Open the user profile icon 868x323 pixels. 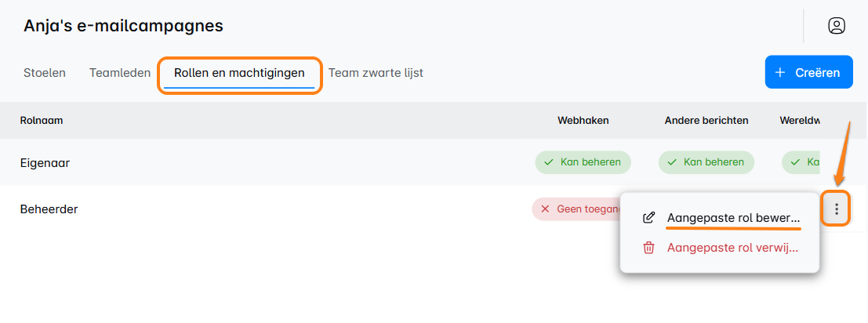837,26
